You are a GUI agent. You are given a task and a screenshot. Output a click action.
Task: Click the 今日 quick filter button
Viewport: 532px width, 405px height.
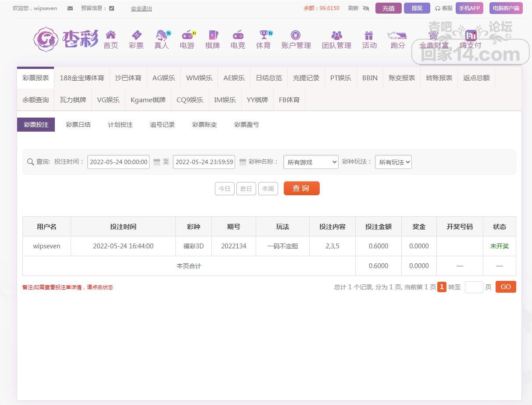click(x=225, y=189)
